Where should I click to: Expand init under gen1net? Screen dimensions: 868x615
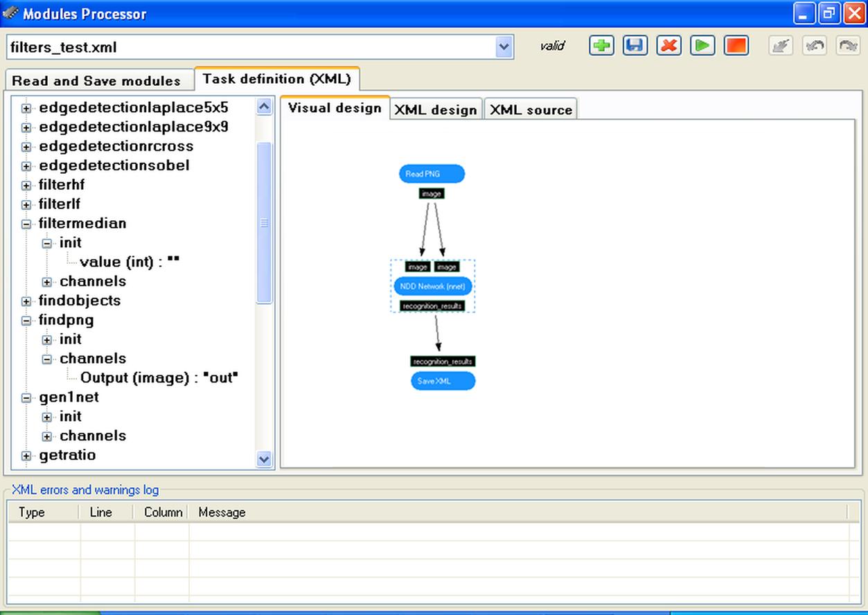tap(46, 418)
